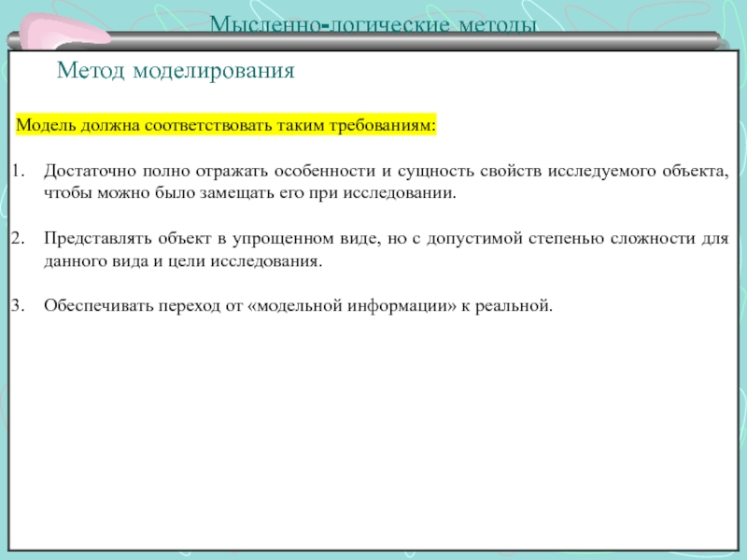
Task: Click the highlighted line 'Модель должна соответствовать таким требованиям:'
Action: [226, 125]
